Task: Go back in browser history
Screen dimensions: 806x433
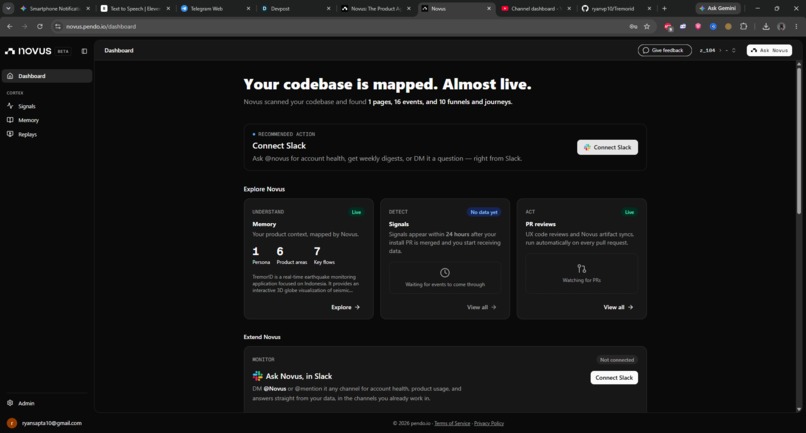Action: pos(10,27)
